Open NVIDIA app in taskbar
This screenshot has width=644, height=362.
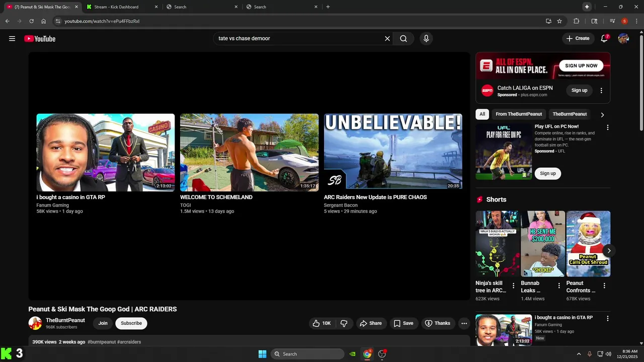pos(353,354)
